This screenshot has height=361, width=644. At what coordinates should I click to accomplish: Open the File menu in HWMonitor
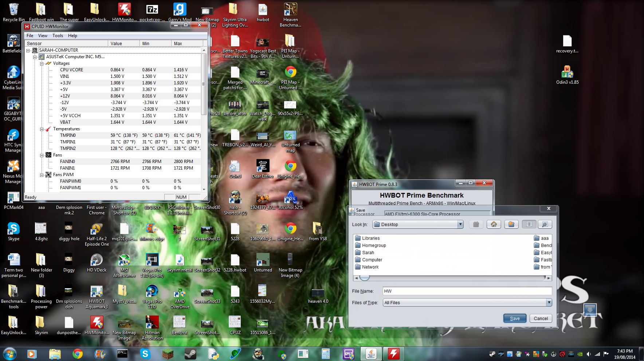pos(30,36)
